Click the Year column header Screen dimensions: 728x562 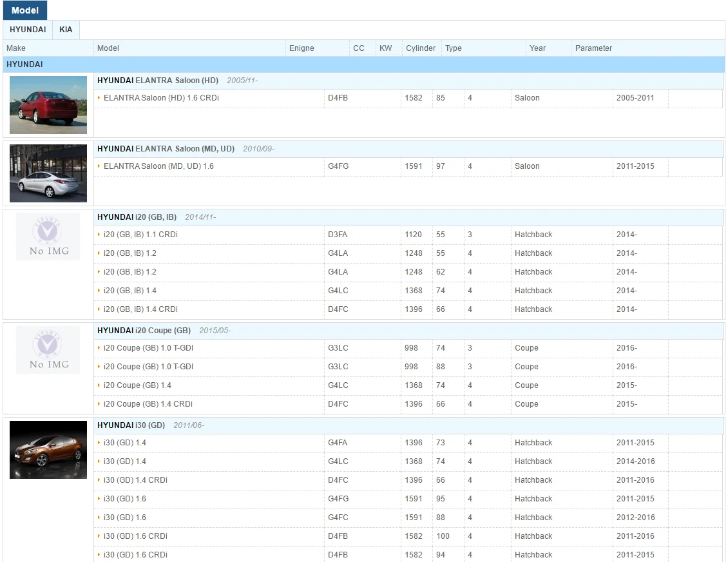point(548,48)
